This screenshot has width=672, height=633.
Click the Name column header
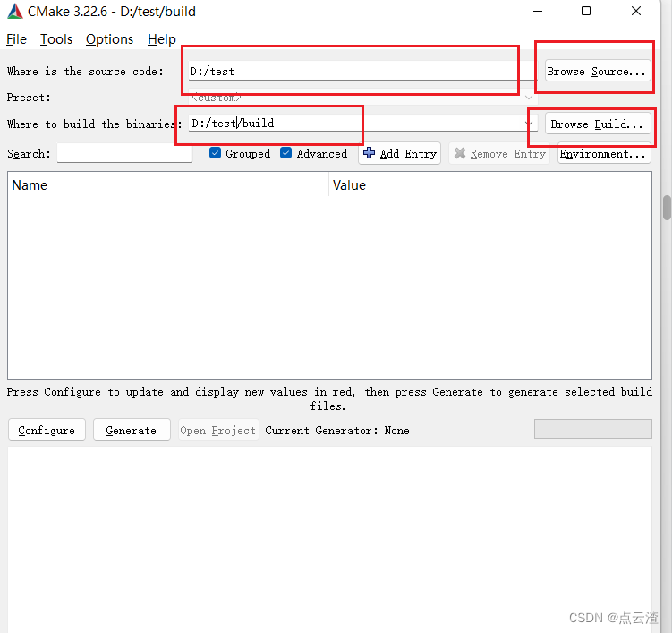click(168, 185)
